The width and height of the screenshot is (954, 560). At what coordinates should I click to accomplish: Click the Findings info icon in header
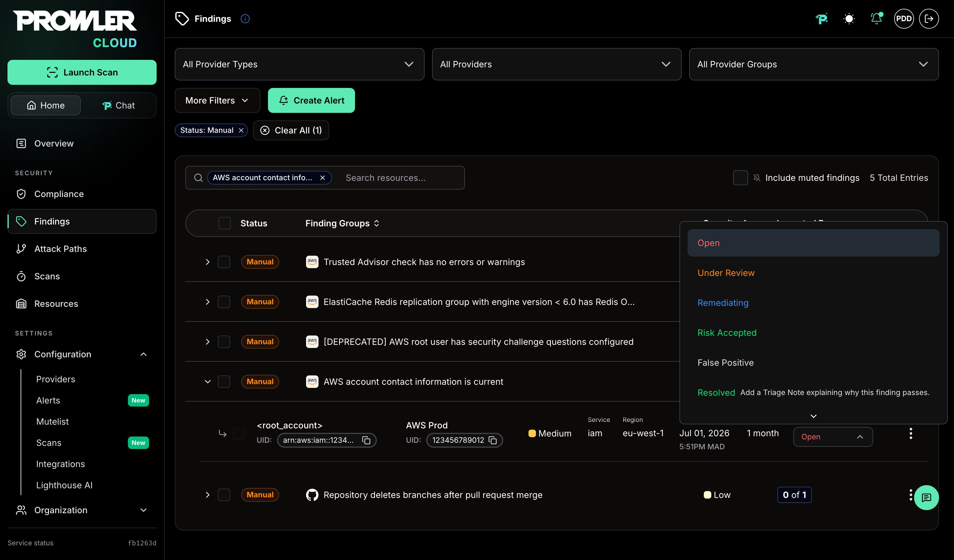click(245, 18)
